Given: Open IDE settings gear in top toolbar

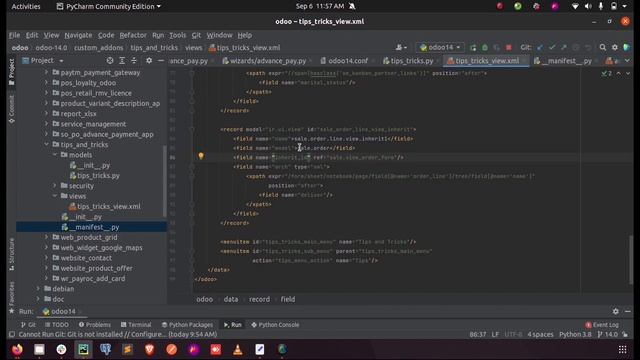Looking at the screenshot, I should [615, 48].
